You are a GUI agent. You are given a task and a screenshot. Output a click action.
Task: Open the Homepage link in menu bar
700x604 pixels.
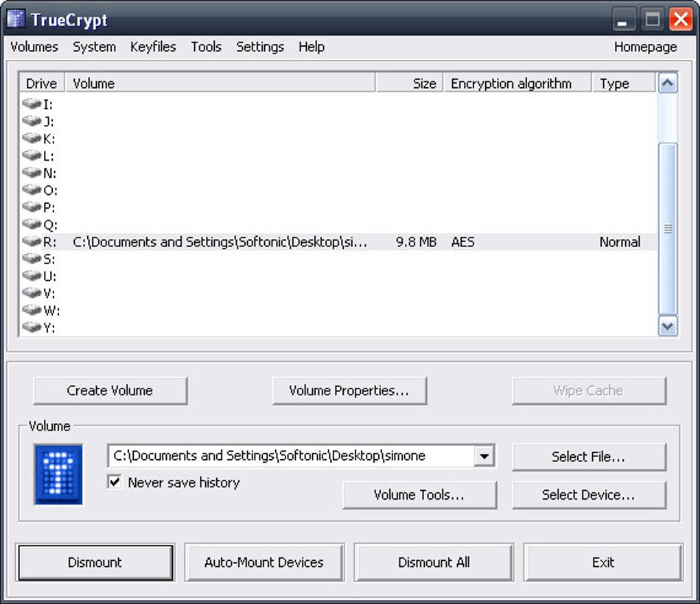(x=645, y=47)
